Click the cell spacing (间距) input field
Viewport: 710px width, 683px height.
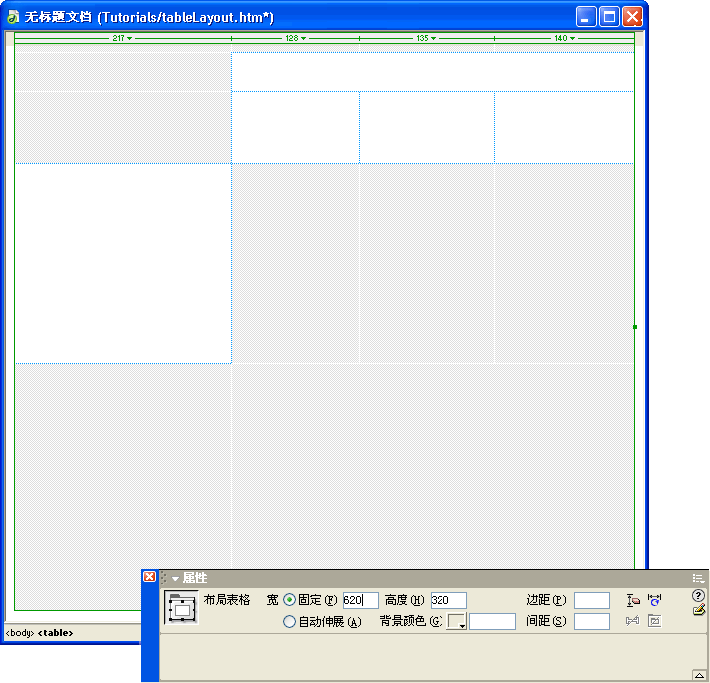(592, 621)
